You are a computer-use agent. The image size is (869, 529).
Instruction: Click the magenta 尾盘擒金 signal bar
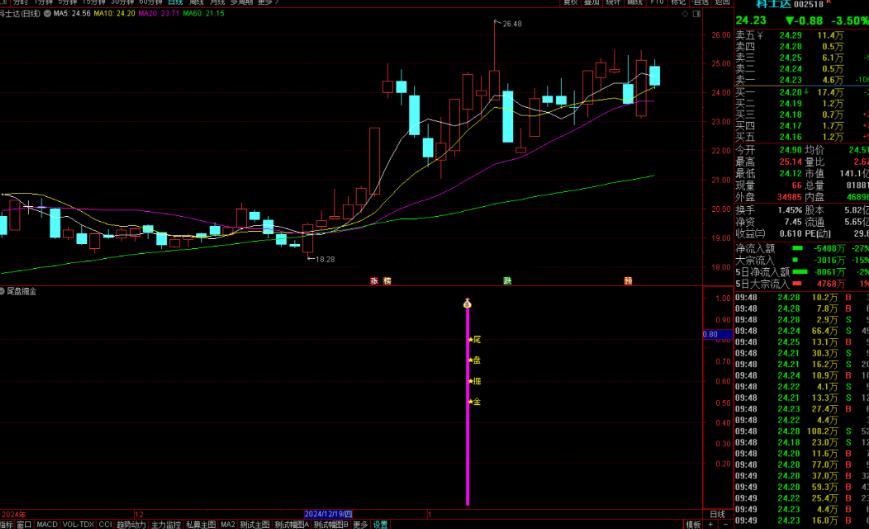467,407
